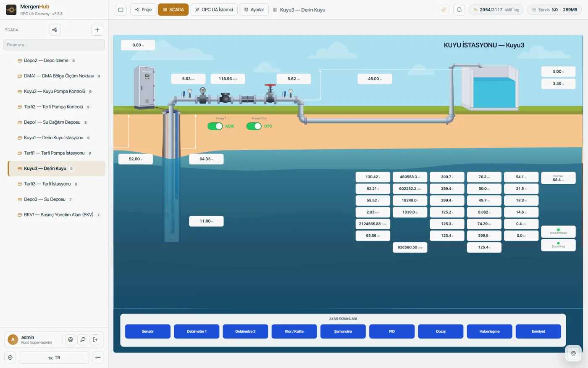
Task: Click the Debimetre 1 button
Action: click(197, 331)
